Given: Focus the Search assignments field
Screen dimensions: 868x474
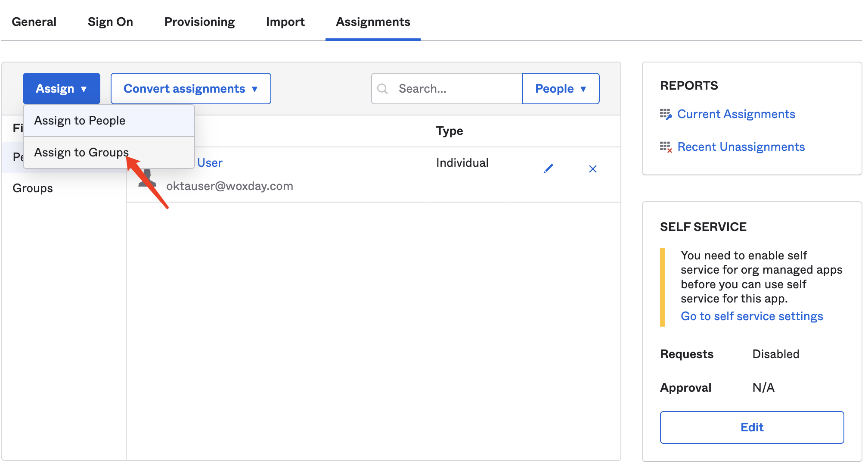Looking at the screenshot, I should point(447,89).
